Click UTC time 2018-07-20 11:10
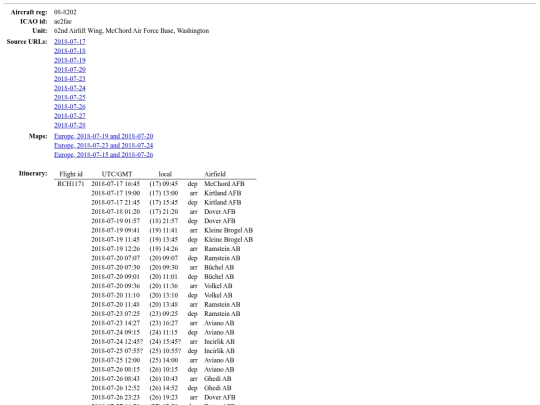 (x=115, y=295)
